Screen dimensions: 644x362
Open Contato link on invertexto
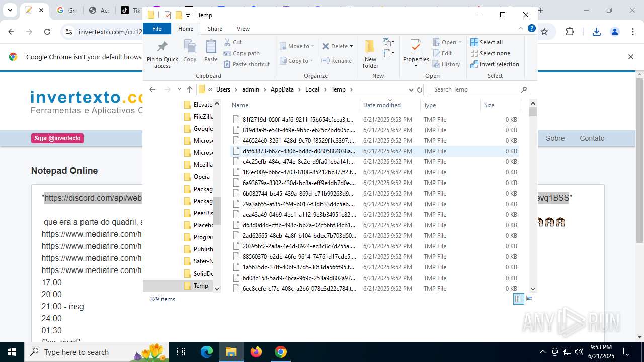coord(592,138)
